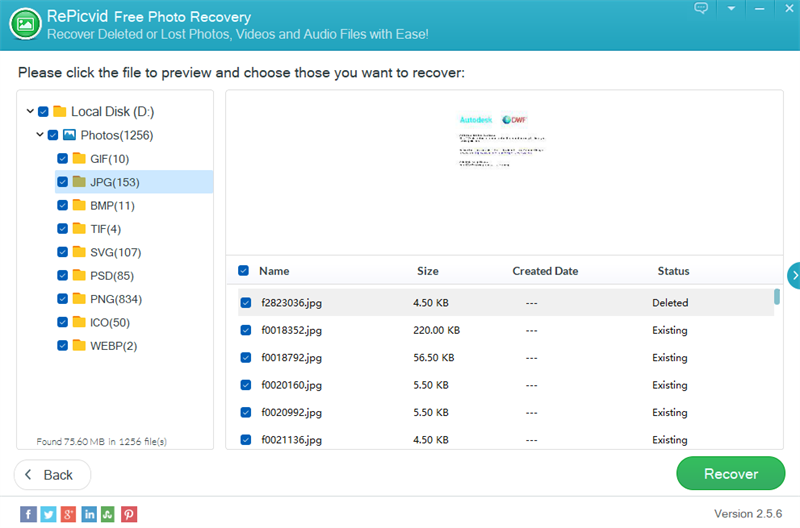The image size is (800, 528).
Task: Uncheck the Photos(1256) checkbox
Action: point(53,135)
